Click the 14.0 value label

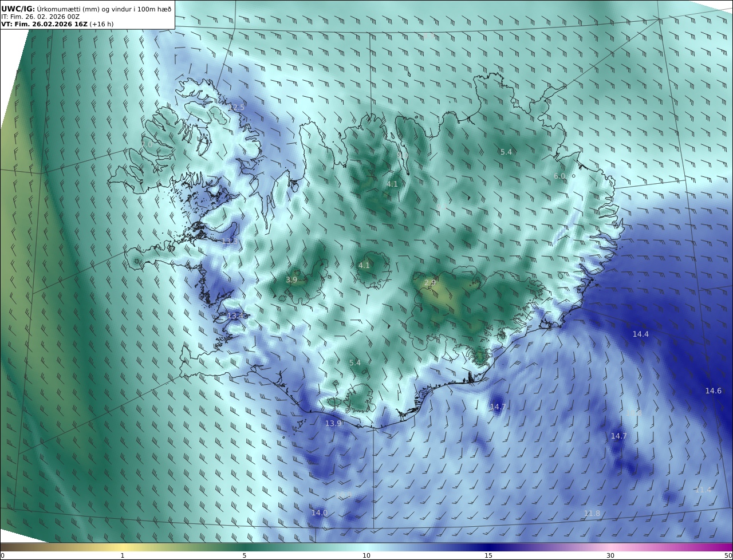coord(320,512)
